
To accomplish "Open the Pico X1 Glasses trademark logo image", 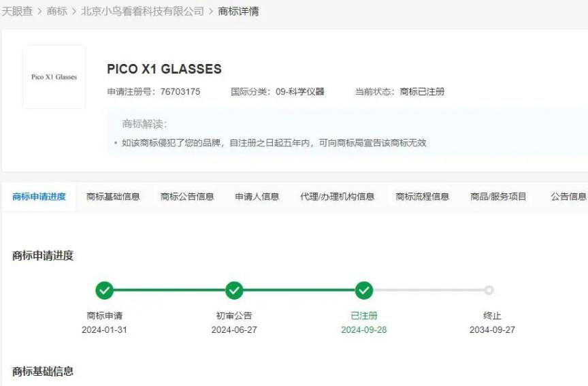I will (x=54, y=77).
